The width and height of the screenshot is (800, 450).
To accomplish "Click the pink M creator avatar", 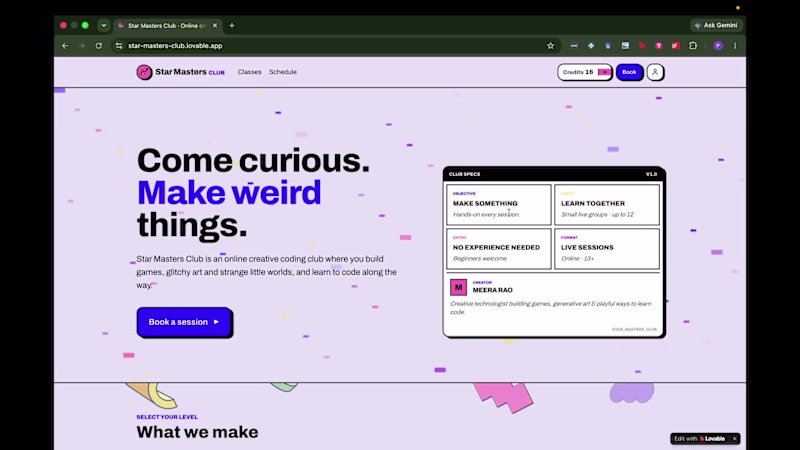I will pos(458,287).
